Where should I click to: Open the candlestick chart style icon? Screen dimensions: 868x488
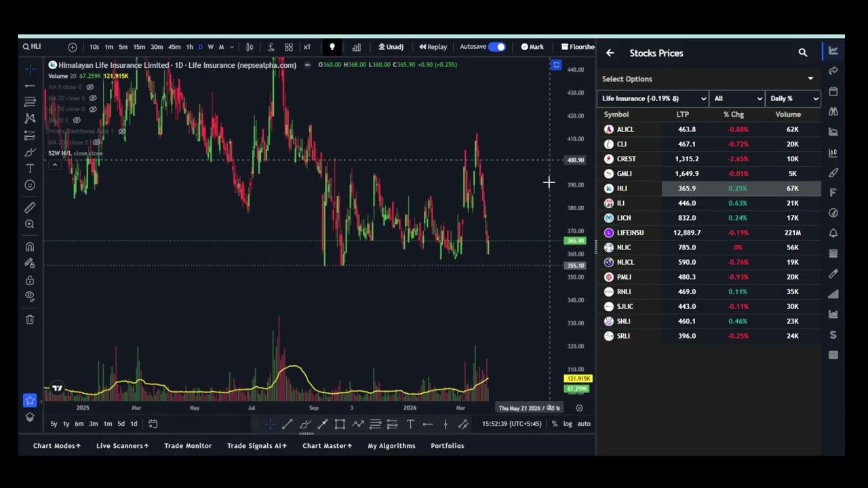coord(250,47)
